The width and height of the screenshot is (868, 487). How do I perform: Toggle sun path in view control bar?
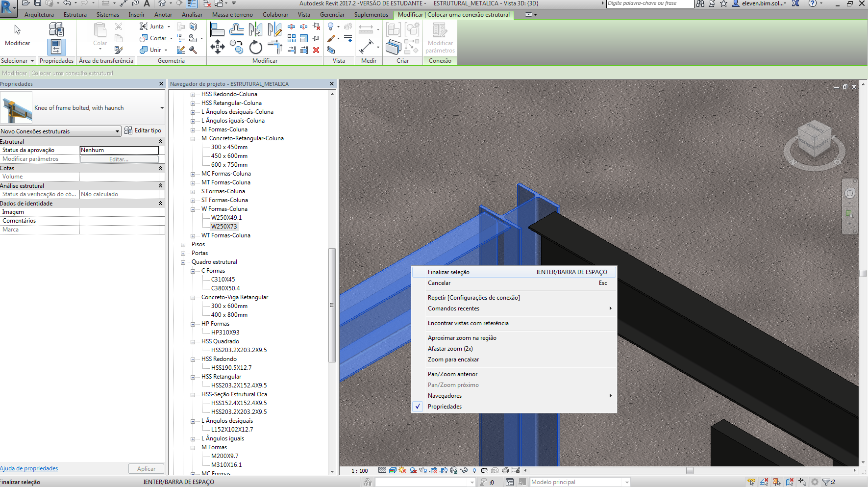tap(402, 470)
